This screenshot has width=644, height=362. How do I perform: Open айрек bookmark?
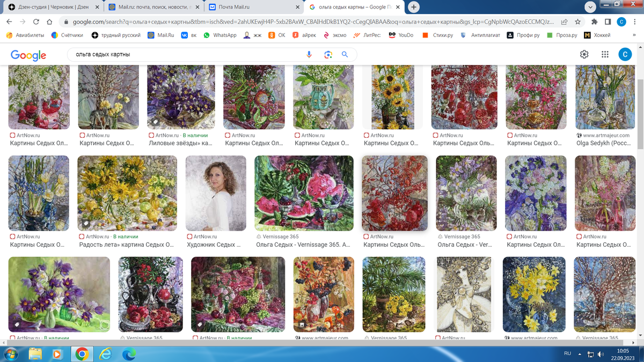coord(304,35)
